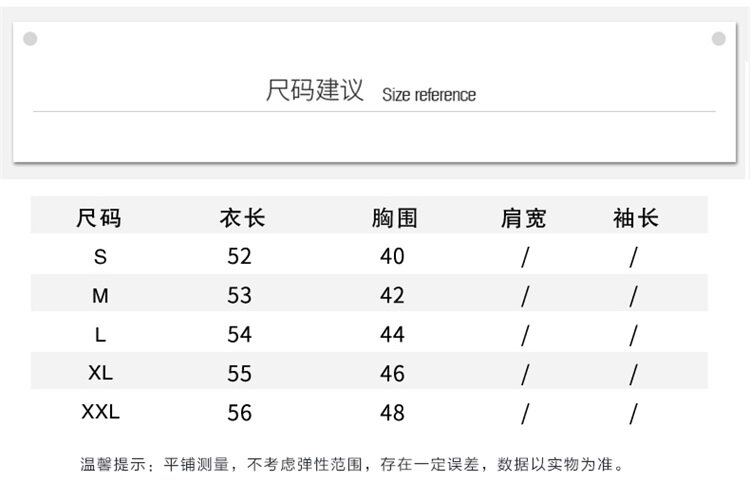Click the chest value 44

393,335
